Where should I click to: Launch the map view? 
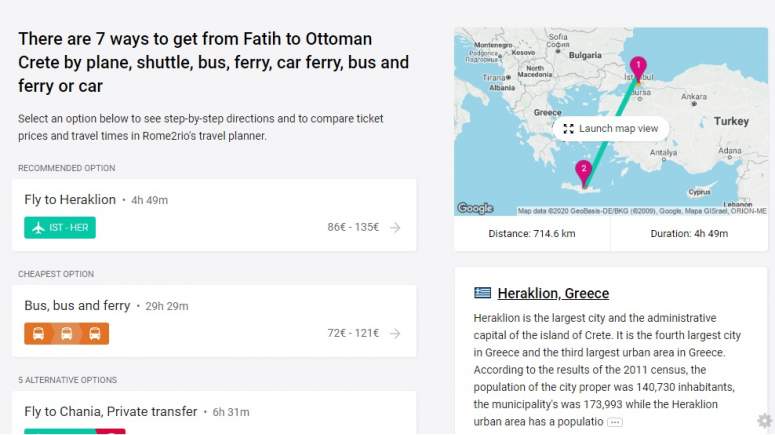tap(617, 129)
